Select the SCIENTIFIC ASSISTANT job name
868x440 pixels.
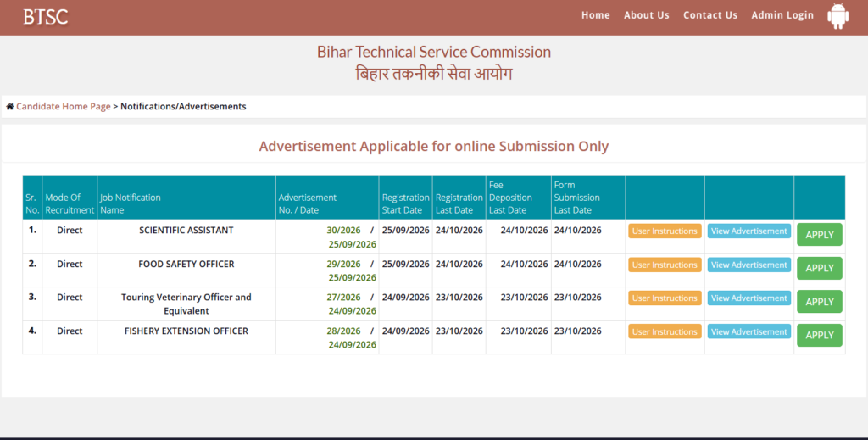pos(186,231)
